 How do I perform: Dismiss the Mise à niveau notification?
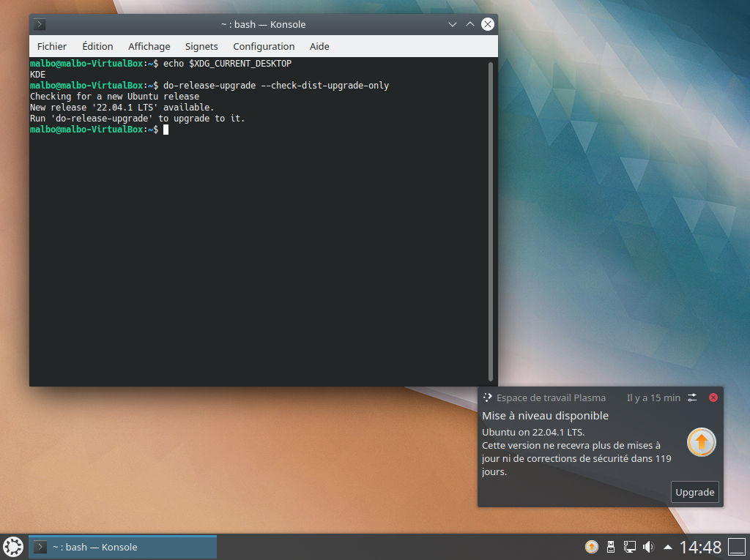pos(713,397)
